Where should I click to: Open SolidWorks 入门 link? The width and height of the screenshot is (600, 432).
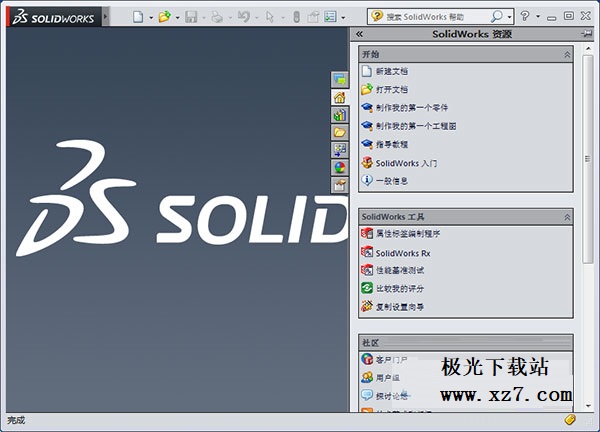406,163
